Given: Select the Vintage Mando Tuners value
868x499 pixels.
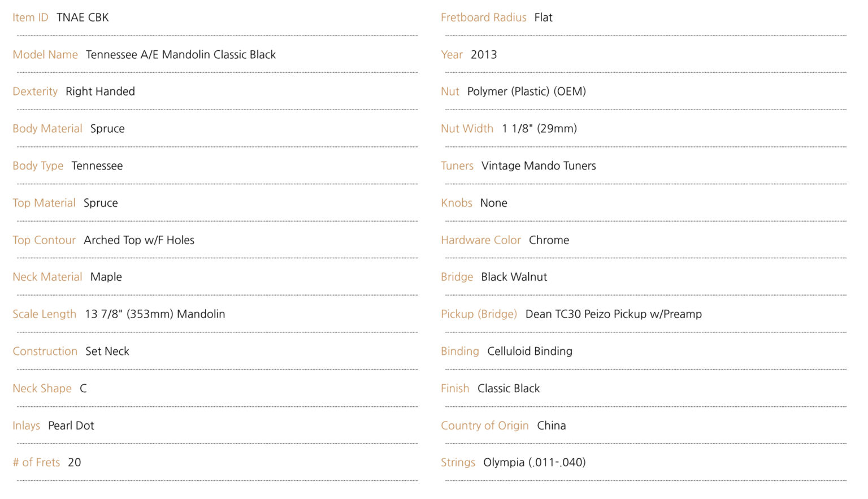Looking at the screenshot, I should coord(539,166).
